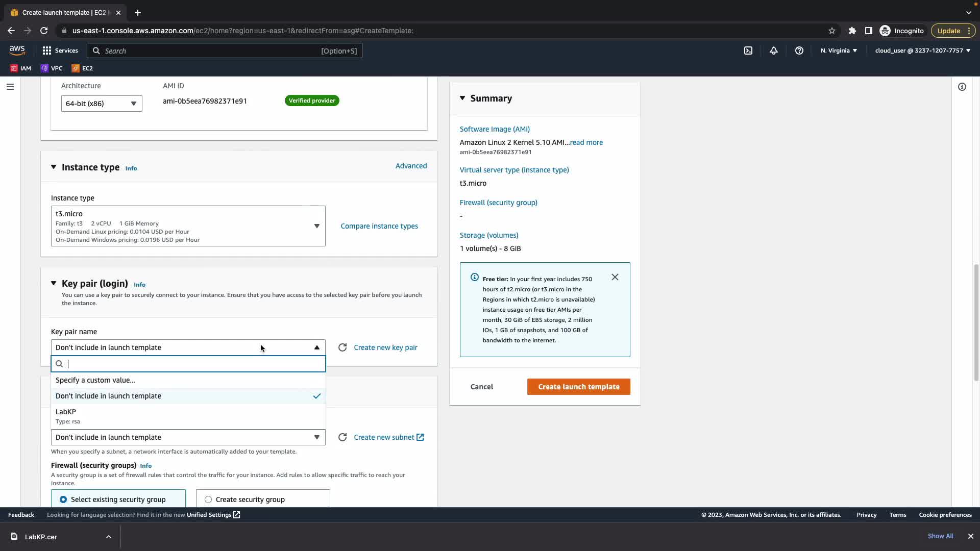Open the notifications bell
Viewport: 980px width, 551px height.
(774, 51)
